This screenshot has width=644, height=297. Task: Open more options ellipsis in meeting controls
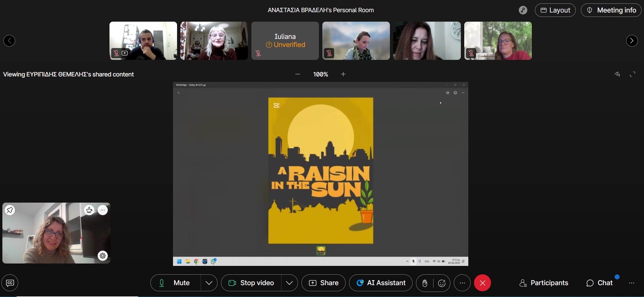point(462,283)
